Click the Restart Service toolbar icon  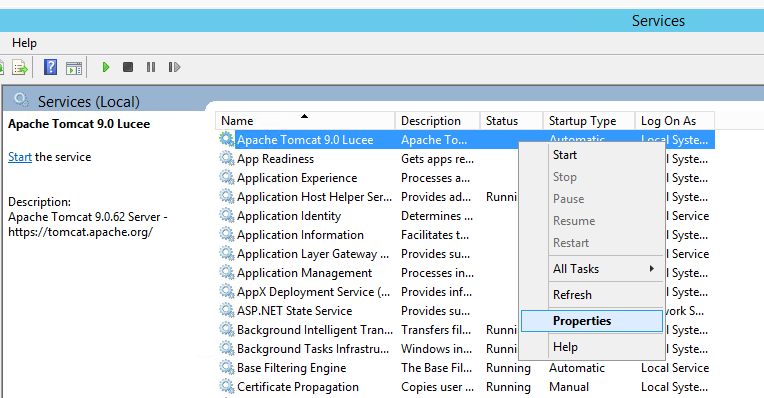[x=174, y=67]
